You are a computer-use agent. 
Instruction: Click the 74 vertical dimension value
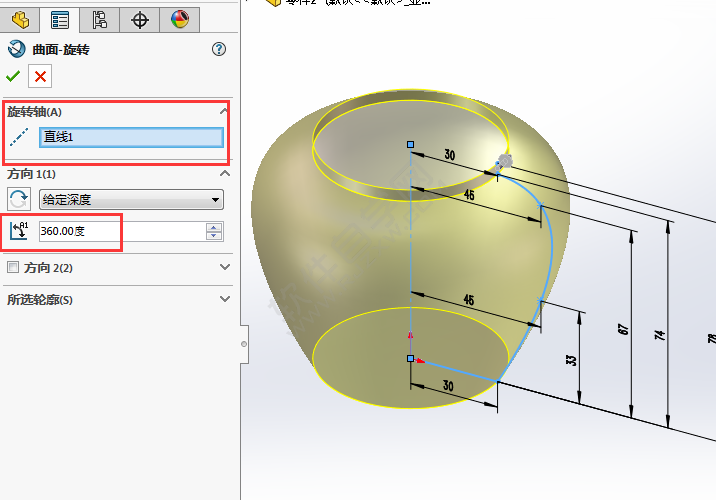click(x=660, y=335)
